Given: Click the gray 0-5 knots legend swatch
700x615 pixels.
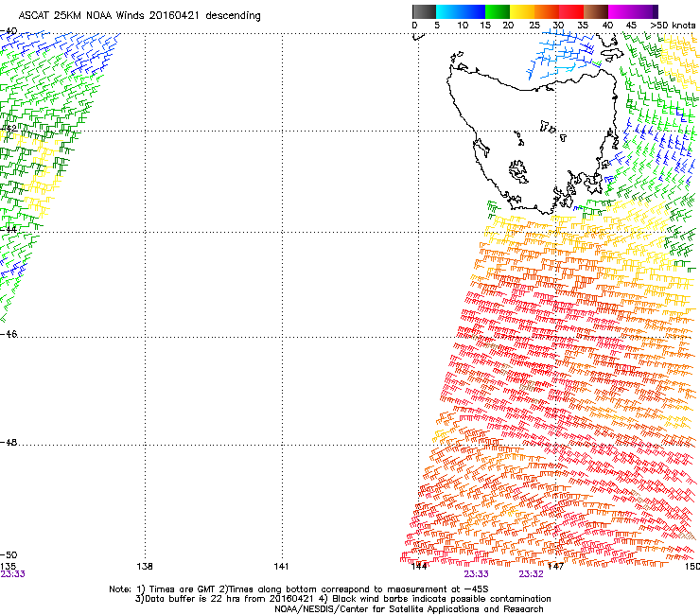Looking at the screenshot, I should [424, 11].
